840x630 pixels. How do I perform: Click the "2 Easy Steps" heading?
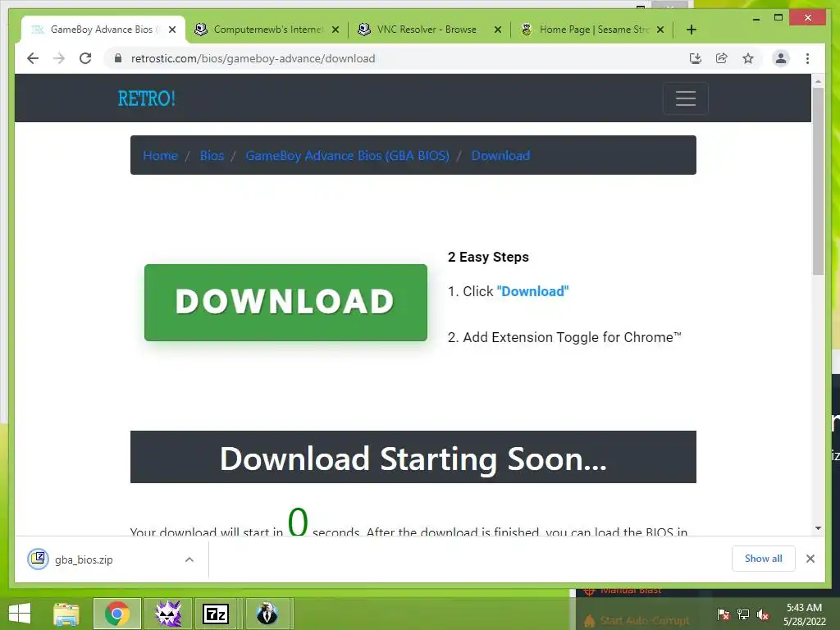tap(488, 257)
